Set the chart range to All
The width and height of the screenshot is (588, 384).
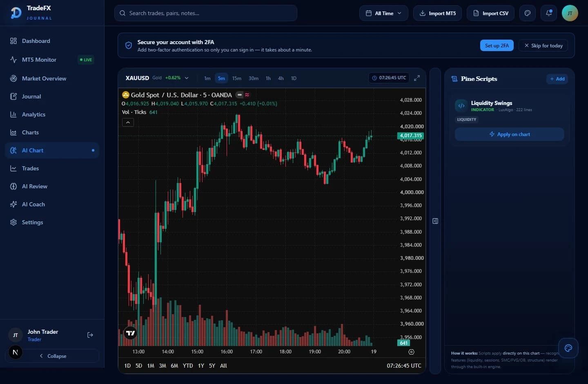click(223, 366)
